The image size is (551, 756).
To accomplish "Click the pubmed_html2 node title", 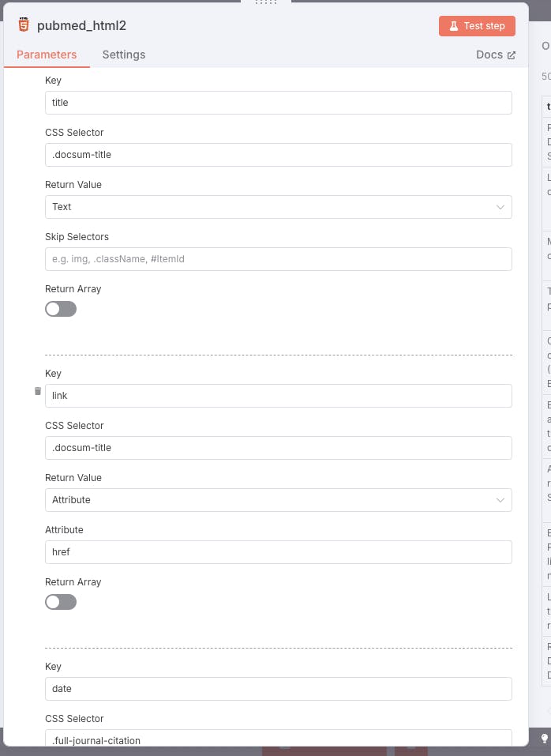I will pyautogui.click(x=81, y=26).
